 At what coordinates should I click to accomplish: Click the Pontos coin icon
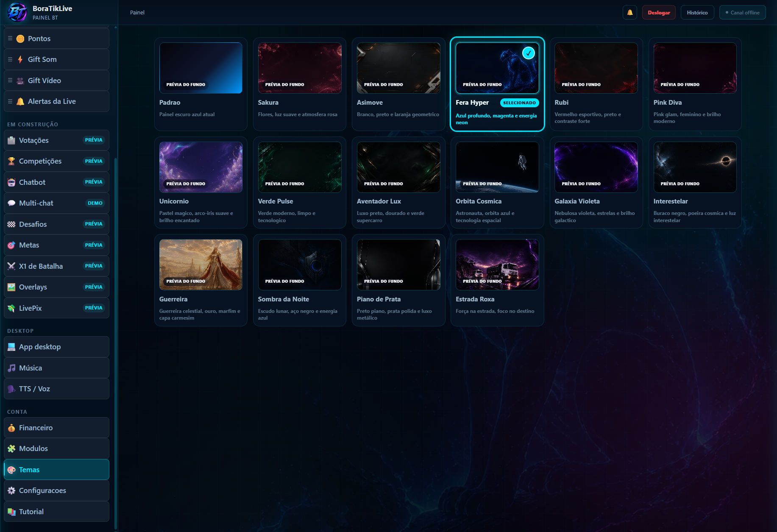pyautogui.click(x=20, y=39)
